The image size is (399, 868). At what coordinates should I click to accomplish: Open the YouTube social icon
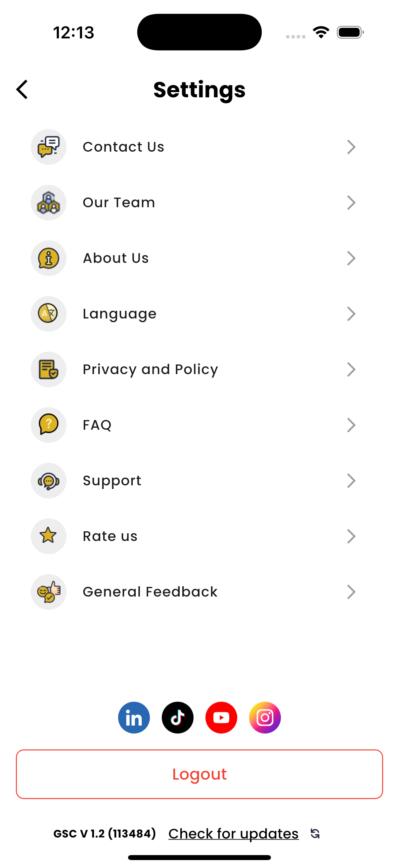(221, 717)
